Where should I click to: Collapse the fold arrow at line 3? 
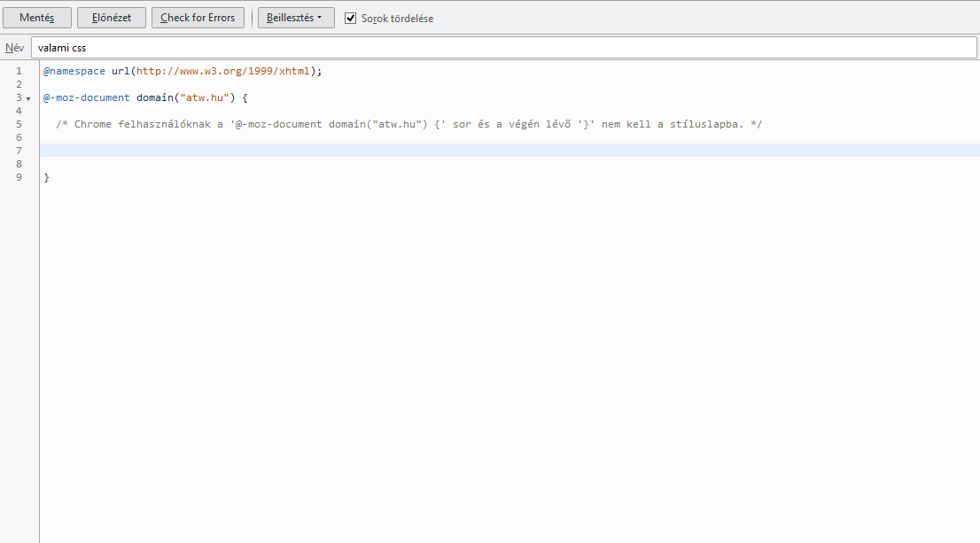pos(28,98)
